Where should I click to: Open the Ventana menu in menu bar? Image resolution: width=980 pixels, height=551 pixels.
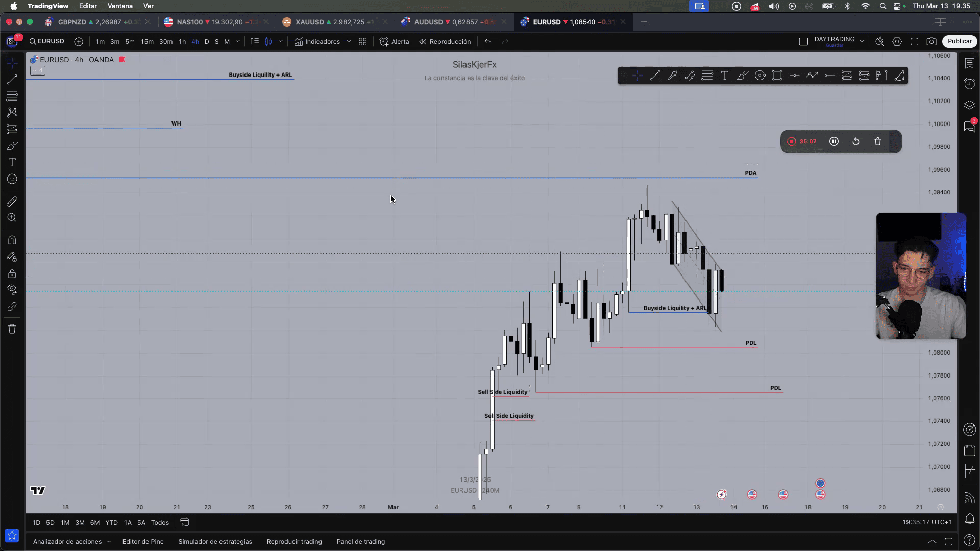pos(120,6)
